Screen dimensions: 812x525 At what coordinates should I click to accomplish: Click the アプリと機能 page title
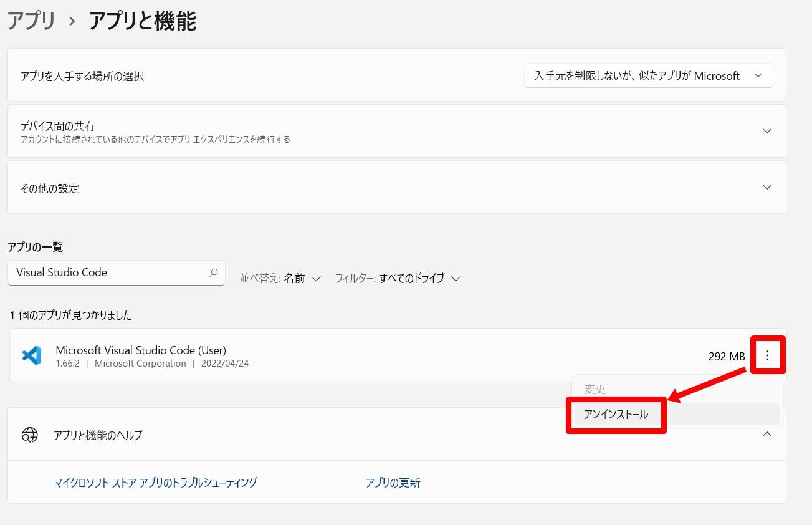pos(142,21)
